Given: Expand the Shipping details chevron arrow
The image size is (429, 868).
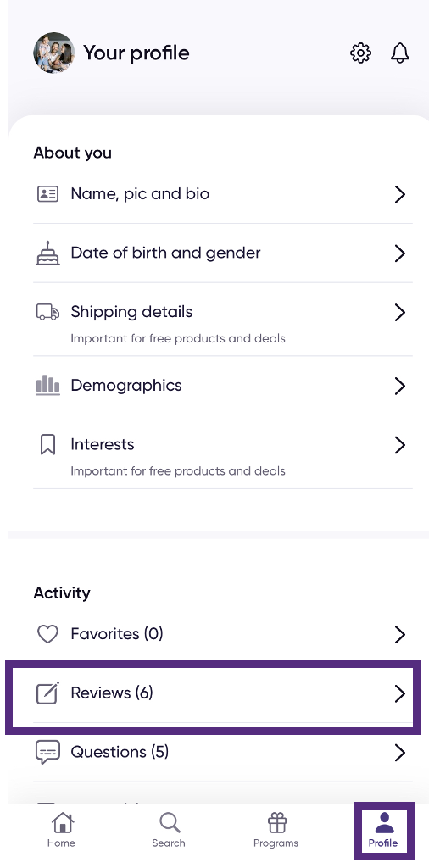Looking at the screenshot, I should 399,312.
